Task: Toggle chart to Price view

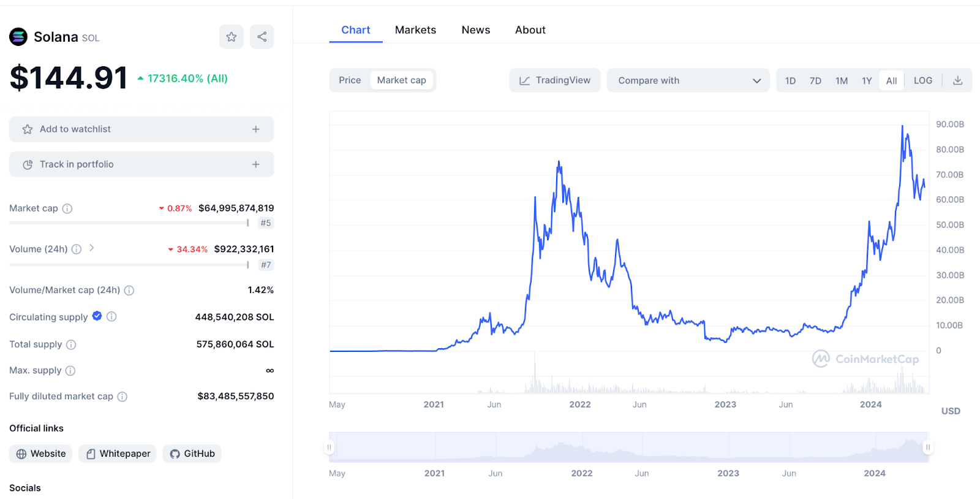Action: click(350, 80)
